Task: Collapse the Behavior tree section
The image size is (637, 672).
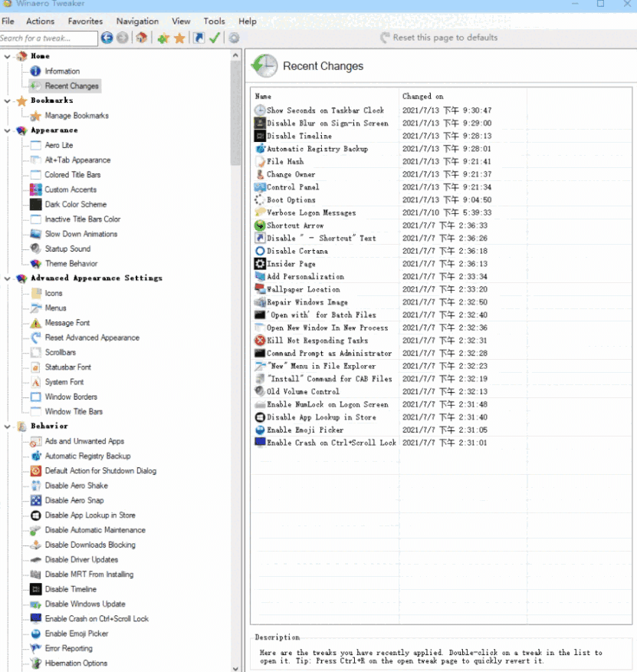Action: pos(7,426)
